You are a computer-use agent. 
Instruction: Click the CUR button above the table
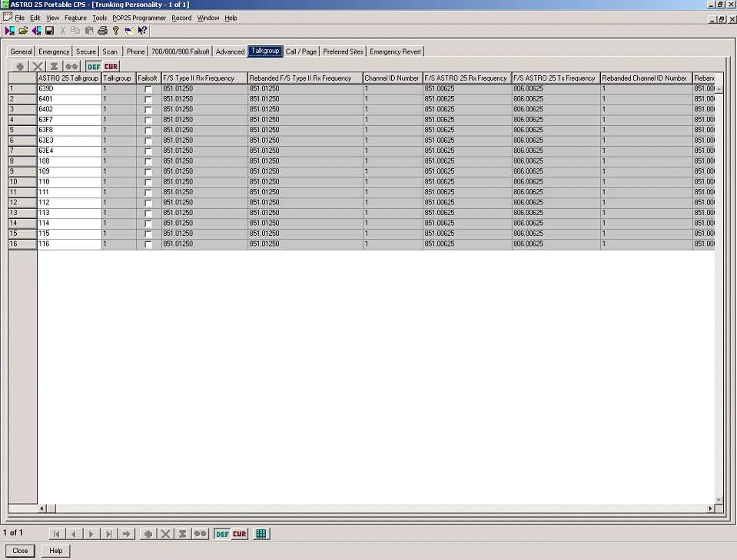coord(111,67)
